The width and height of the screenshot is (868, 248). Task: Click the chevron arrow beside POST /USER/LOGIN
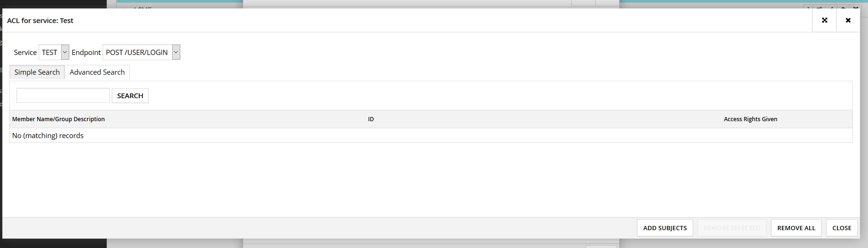pos(176,52)
